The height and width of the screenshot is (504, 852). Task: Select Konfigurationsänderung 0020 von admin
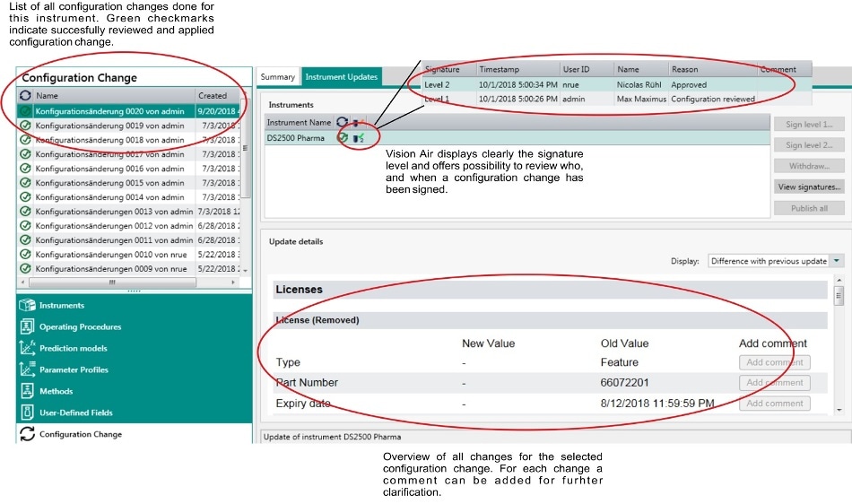tap(128, 111)
